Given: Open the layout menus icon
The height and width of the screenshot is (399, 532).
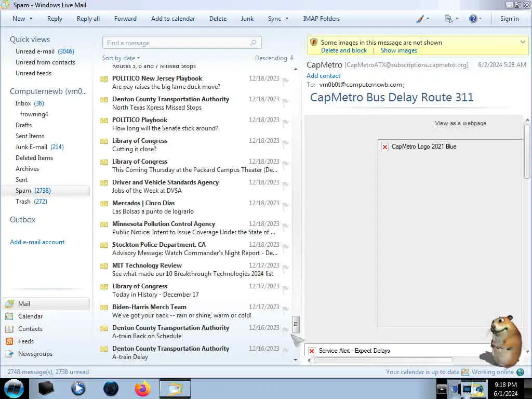Looking at the screenshot, I should [x=448, y=19].
